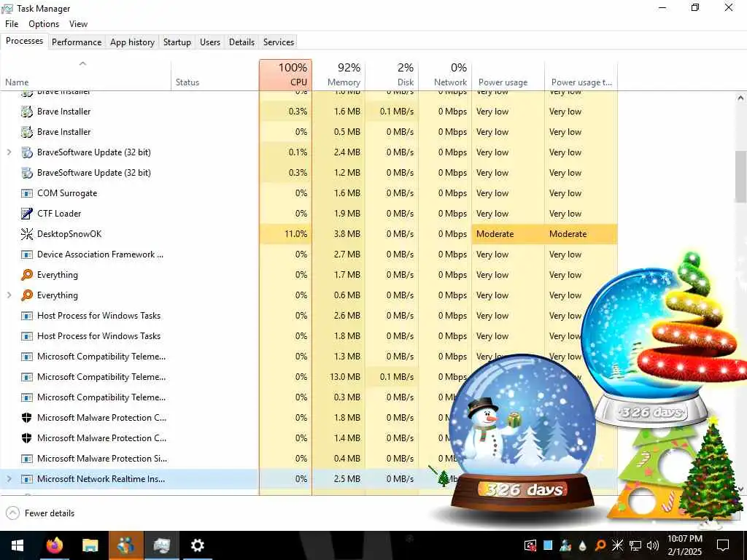Viewport: 747px width, 560px height.
Task: Click the COM Surrogate process icon
Action: (27, 193)
